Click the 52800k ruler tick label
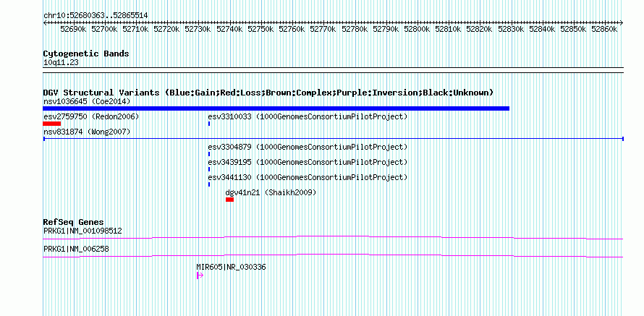The width and height of the screenshot is (644, 316). (417, 29)
